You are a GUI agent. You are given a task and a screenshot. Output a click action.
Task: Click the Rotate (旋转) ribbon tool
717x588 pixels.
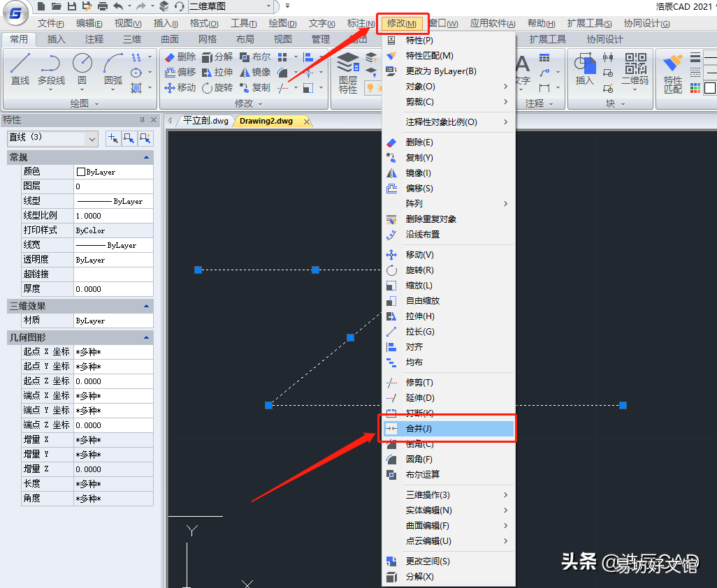point(217,88)
